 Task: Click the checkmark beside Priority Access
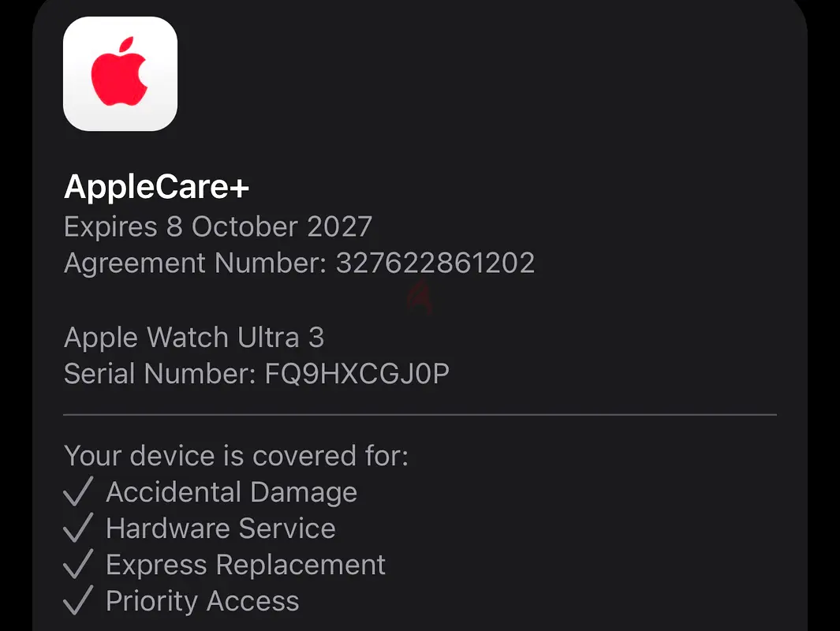[x=78, y=600]
